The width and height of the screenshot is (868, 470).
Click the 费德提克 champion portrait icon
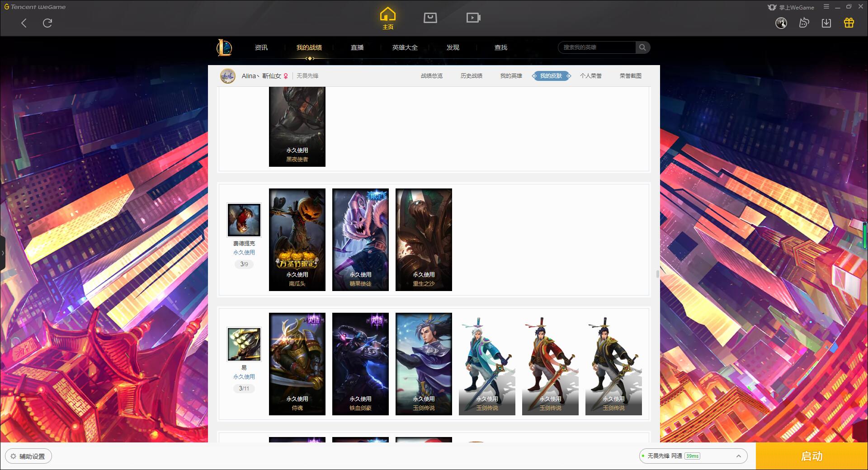pos(244,220)
